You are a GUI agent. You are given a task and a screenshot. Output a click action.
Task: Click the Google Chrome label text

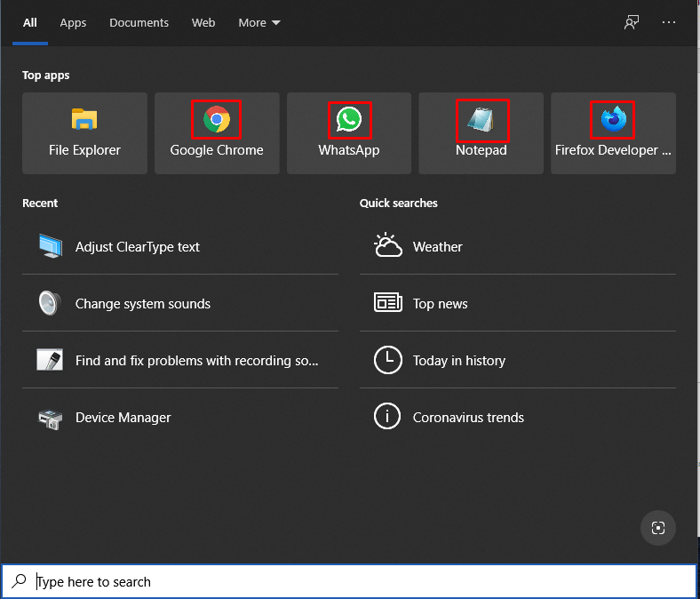tap(217, 150)
